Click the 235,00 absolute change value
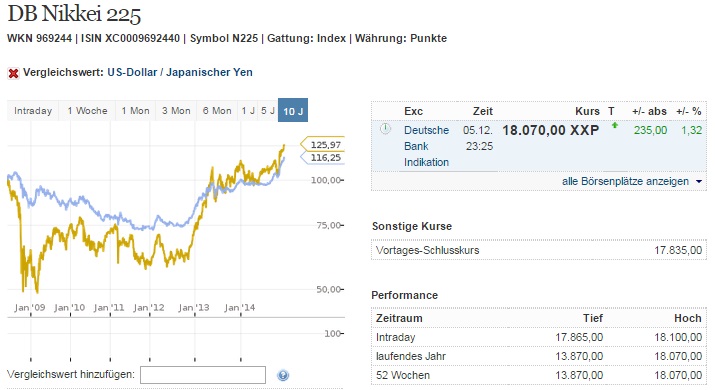Image resolution: width=715 pixels, height=390 pixels. point(650,130)
